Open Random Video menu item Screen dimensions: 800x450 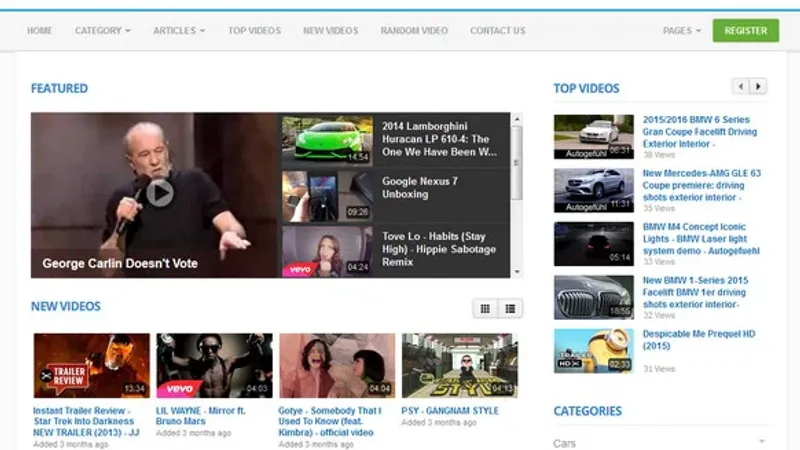pos(414,31)
